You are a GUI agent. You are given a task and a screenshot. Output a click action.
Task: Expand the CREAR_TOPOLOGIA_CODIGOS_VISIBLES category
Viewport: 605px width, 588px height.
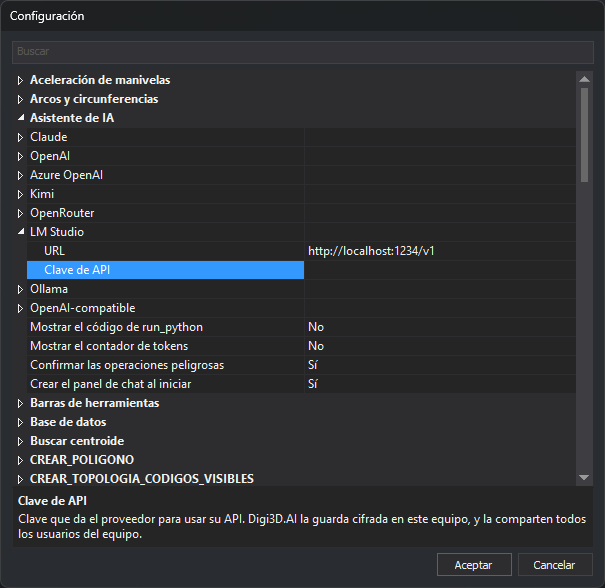[20, 479]
